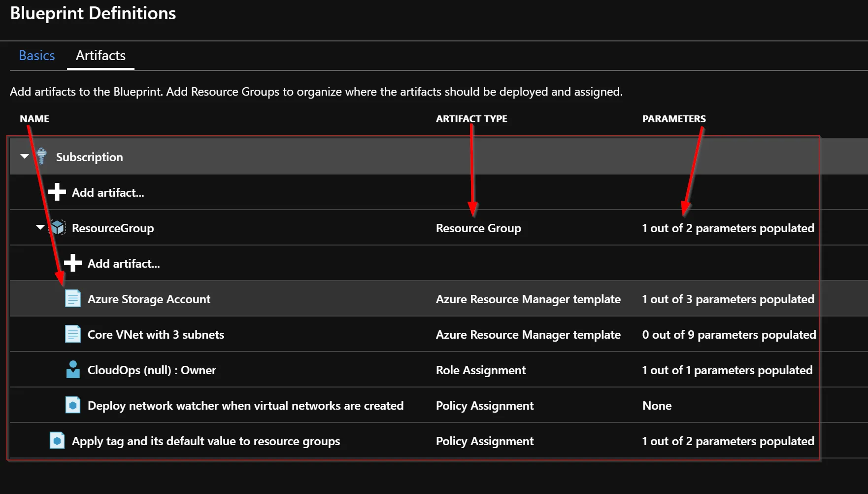Open Azure Storage Account parameters populated link
The width and height of the screenshot is (868, 494).
coord(728,299)
